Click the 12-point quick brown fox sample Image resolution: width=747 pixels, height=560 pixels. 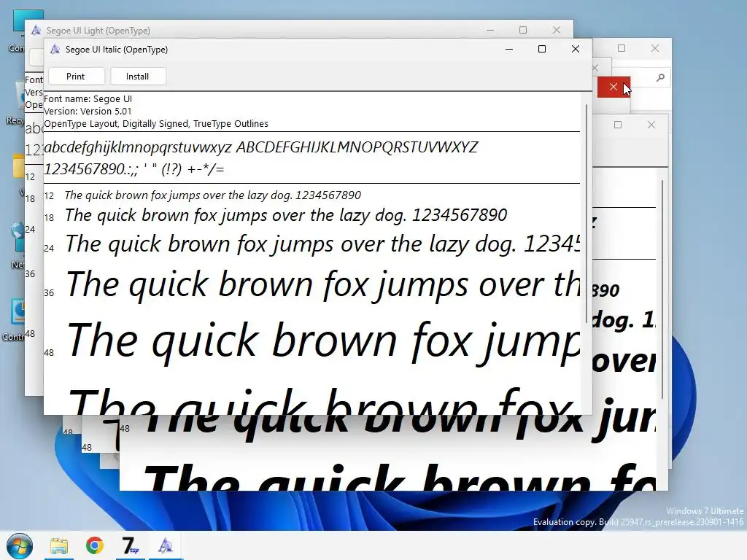tap(212, 195)
